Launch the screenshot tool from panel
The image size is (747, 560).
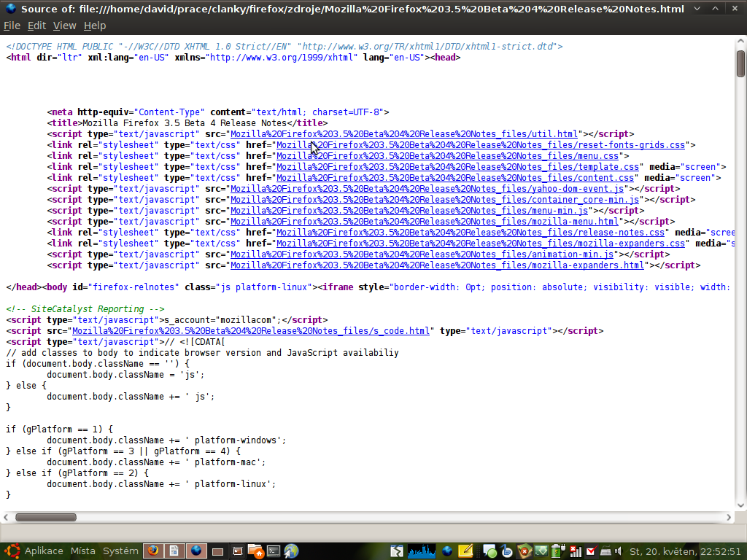point(237,551)
